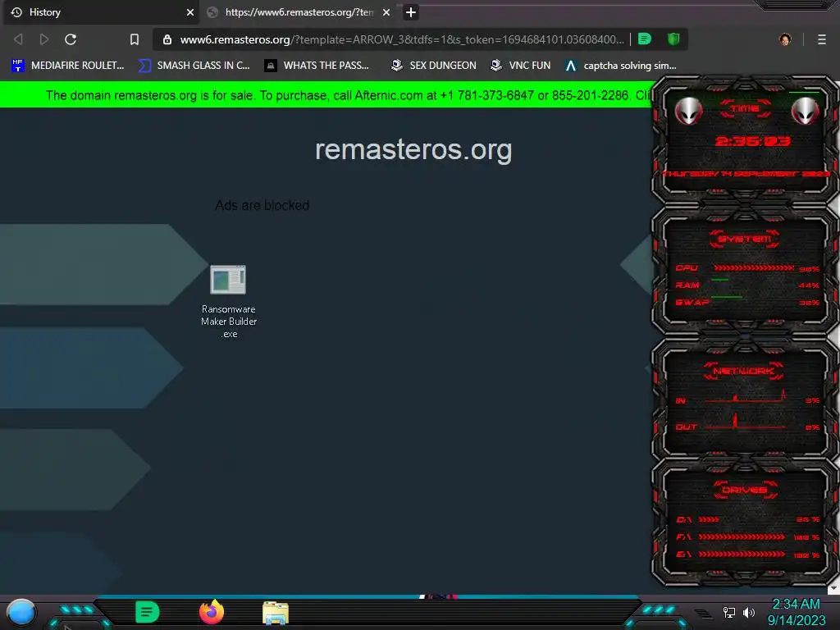This screenshot has width=840, height=630.
Task: Open File Explorer from the taskbar
Action: 276,614
